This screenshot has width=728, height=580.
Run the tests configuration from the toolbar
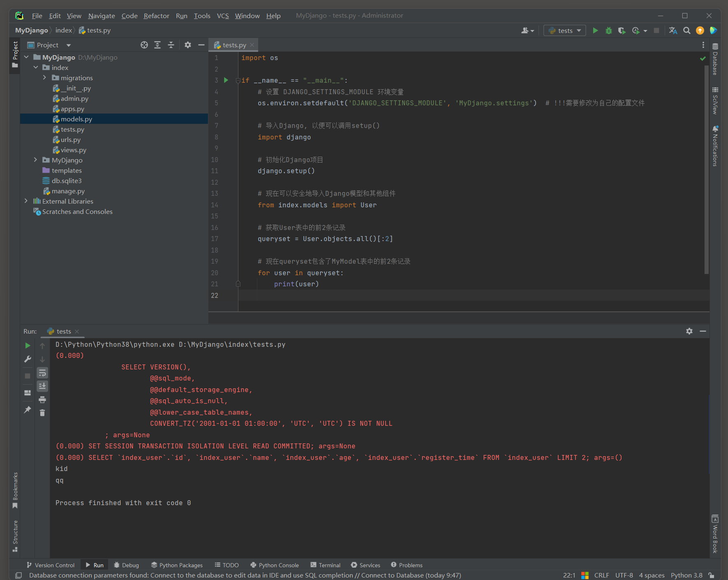(595, 30)
